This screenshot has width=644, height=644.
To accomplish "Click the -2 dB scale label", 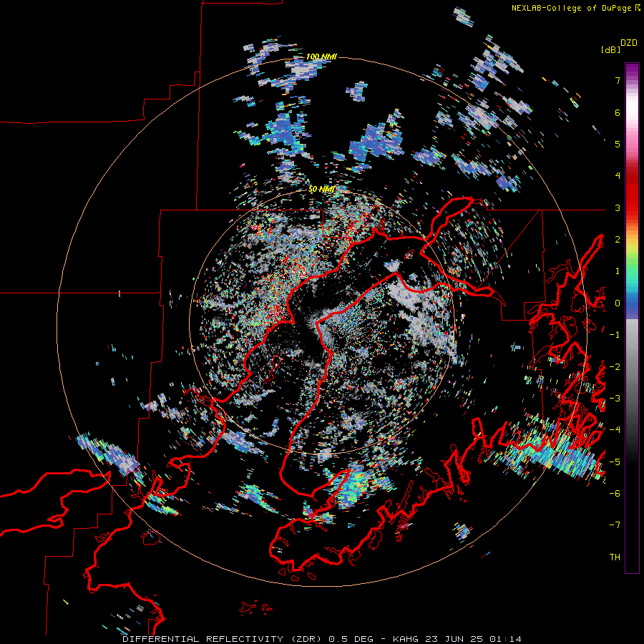I will coord(615,367).
